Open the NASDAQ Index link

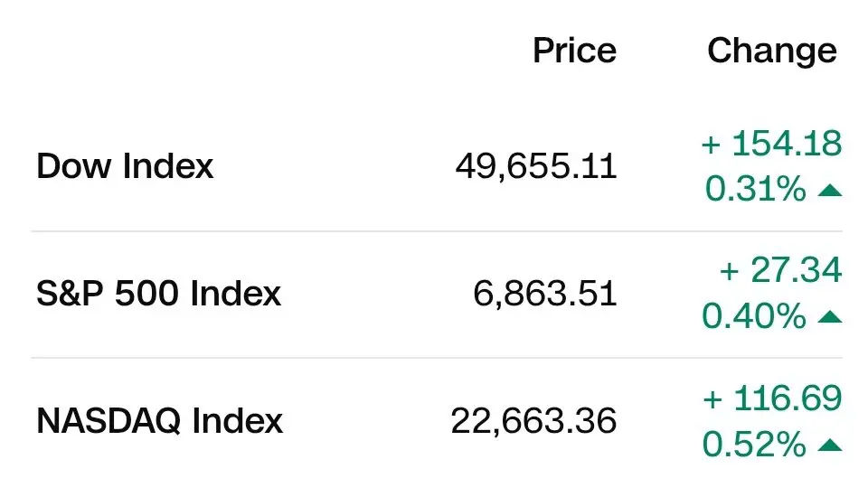159,420
